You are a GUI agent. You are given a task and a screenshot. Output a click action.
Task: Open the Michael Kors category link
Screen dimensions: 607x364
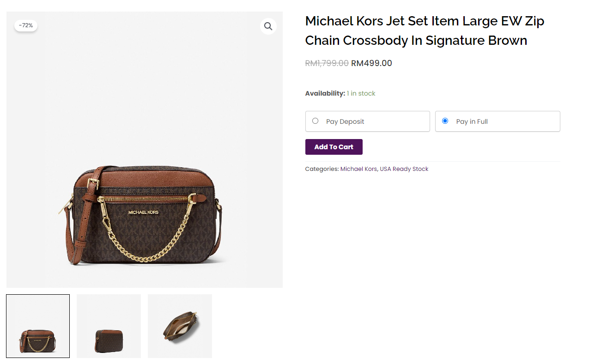[x=358, y=169]
